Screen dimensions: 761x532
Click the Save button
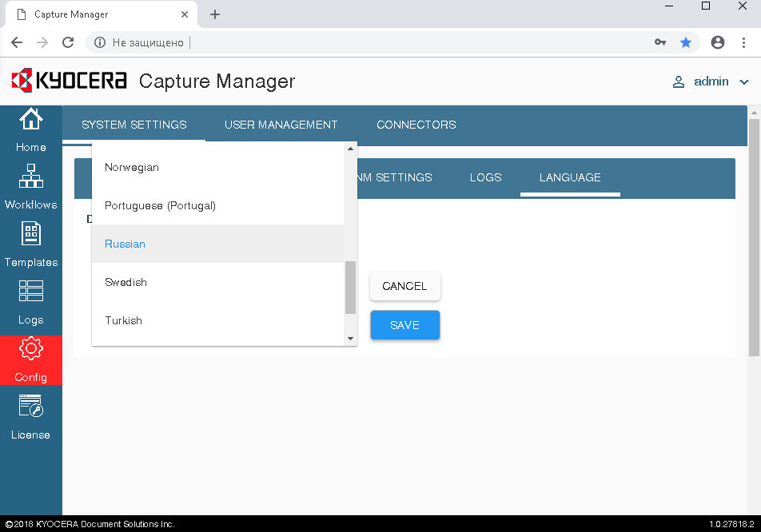point(404,325)
